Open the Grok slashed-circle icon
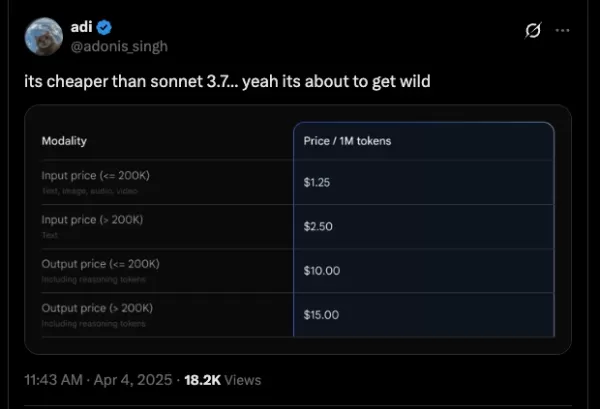Screen dimensions: 600x409 [x=533, y=30]
